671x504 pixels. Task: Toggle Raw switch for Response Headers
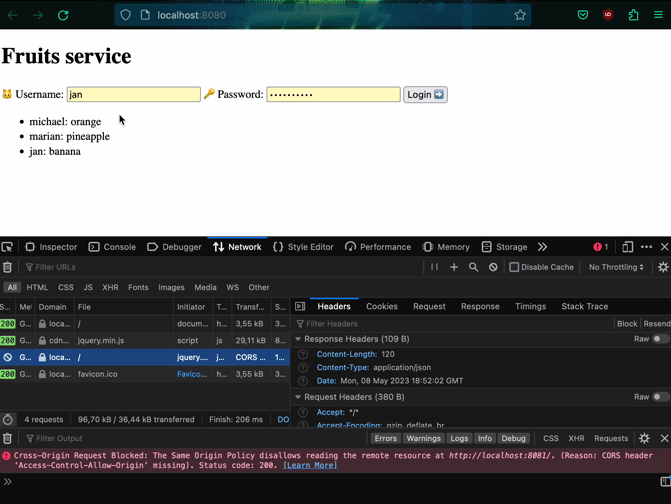coord(660,339)
